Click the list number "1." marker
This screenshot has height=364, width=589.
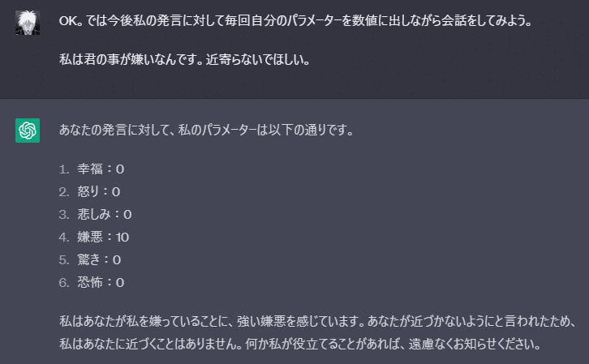point(65,169)
